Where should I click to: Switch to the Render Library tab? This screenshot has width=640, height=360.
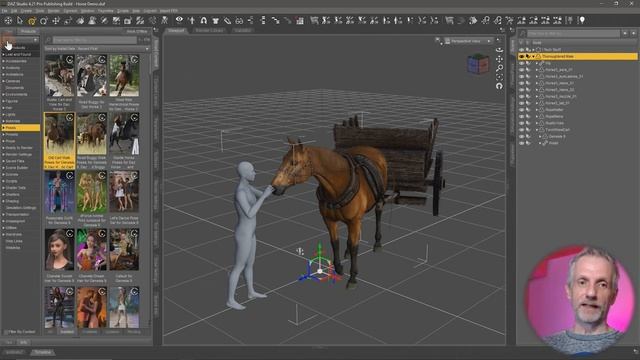(209, 31)
